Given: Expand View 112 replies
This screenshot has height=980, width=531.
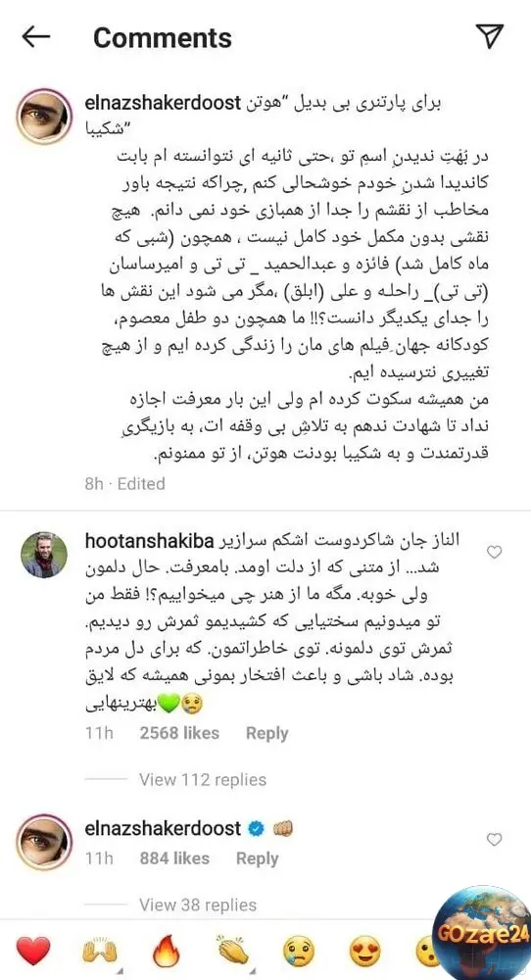Looking at the screenshot, I should (203, 779).
